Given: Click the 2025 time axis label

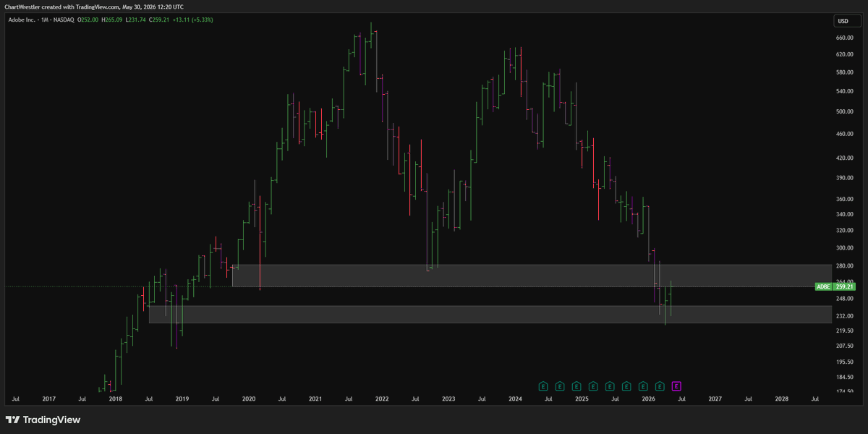Looking at the screenshot, I should pos(582,399).
